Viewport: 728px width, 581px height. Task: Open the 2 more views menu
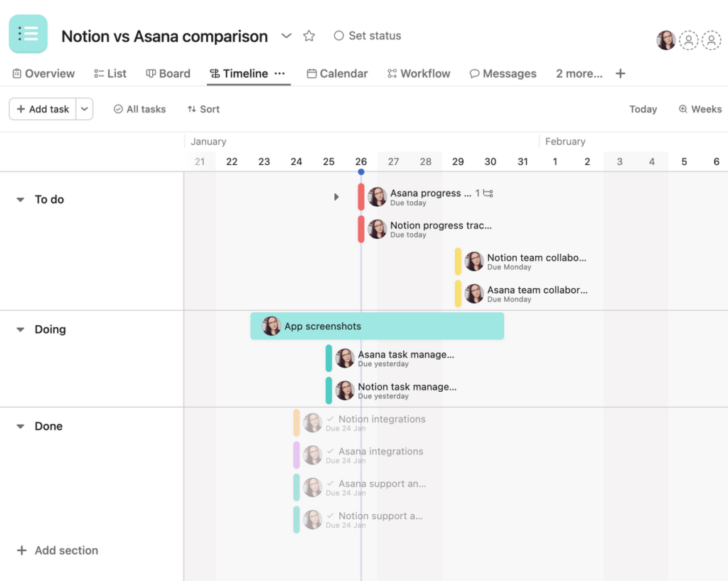point(579,73)
